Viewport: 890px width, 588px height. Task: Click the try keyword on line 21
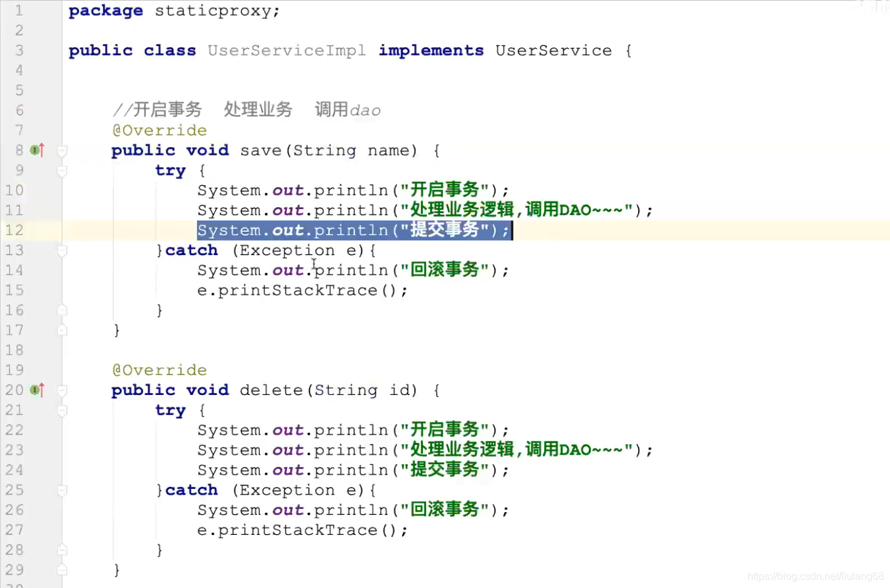170,411
